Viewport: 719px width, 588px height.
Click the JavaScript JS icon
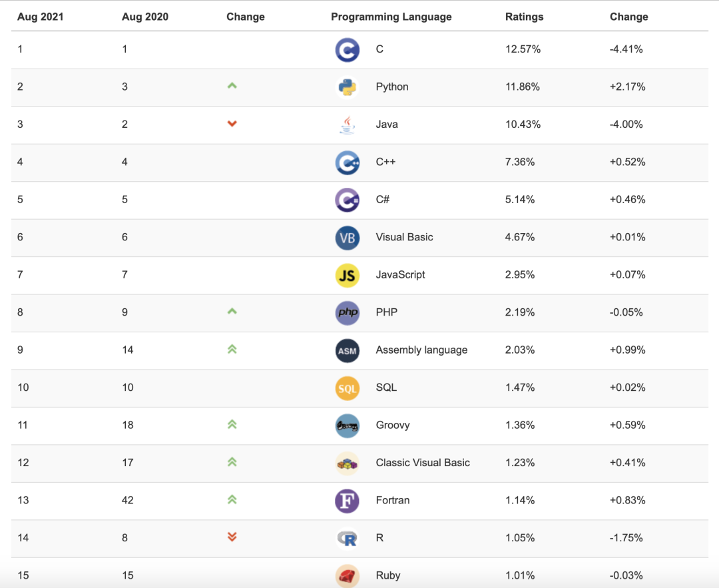pyautogui.click(x=347, y=275)
